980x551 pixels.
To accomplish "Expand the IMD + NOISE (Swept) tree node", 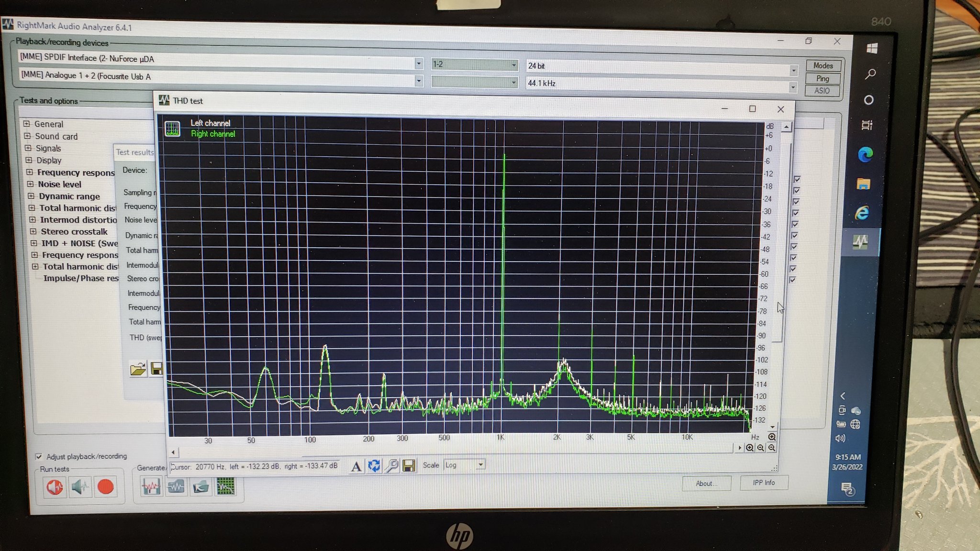I will click(34, 243).
